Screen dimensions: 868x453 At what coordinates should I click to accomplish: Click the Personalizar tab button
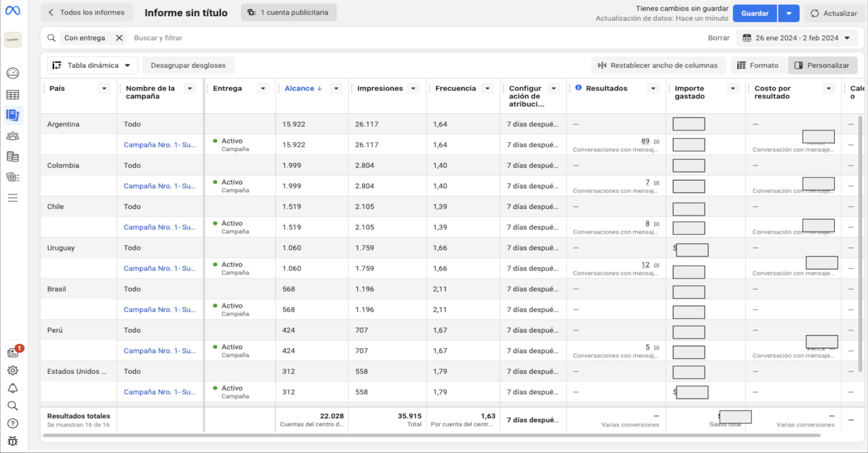[x=822, y=65]
